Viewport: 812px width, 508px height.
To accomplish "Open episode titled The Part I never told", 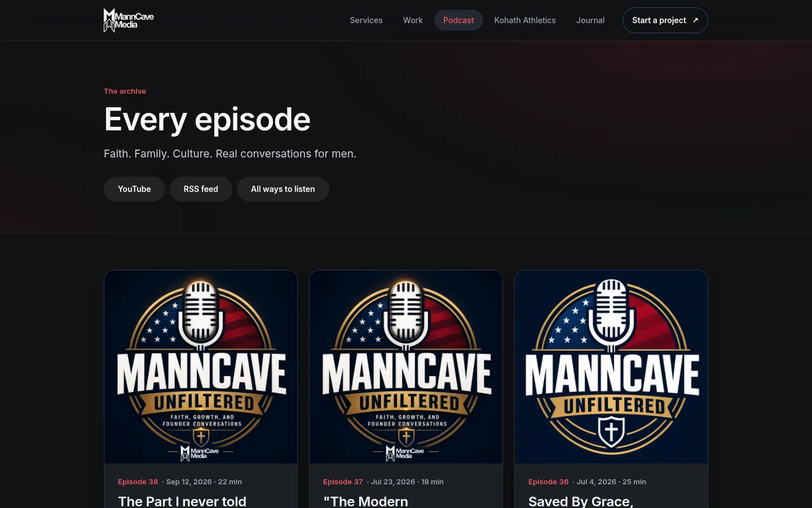I will click(182, 501).
